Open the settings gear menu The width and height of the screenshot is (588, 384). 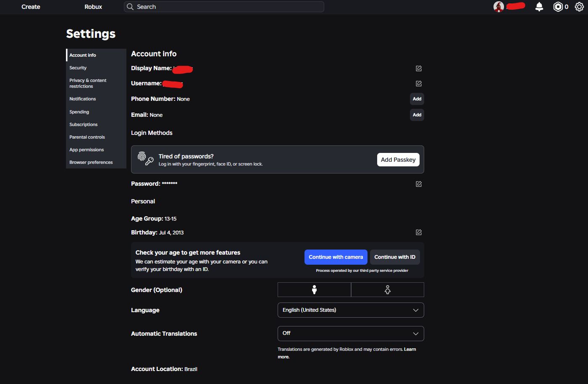click(x=579, y=7)
